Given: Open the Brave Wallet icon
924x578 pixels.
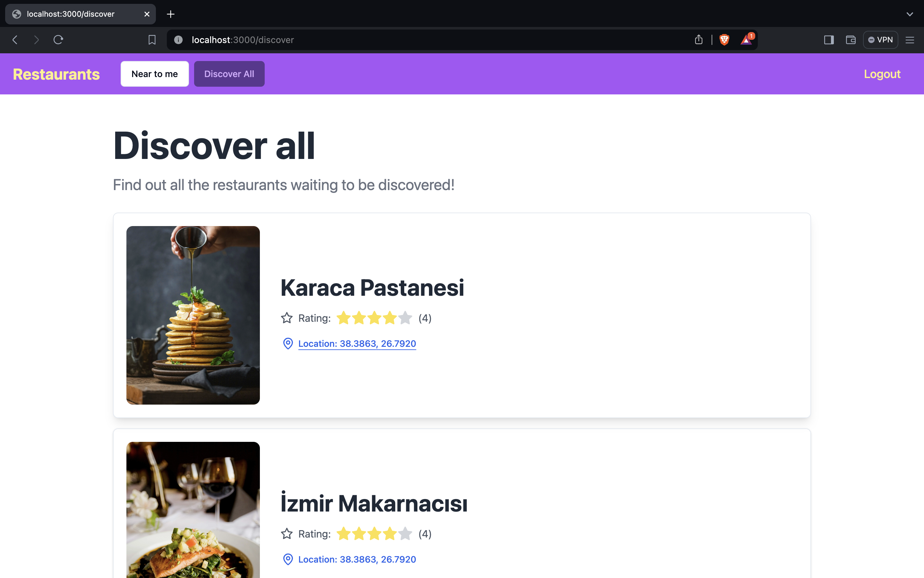Looking at the screenshot, I should tap(851, 40).
